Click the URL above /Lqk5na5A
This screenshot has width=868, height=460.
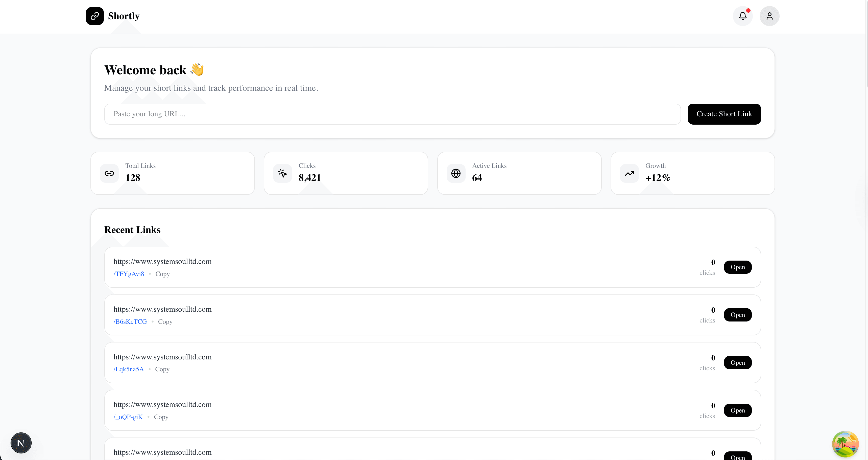coord(162,357)
